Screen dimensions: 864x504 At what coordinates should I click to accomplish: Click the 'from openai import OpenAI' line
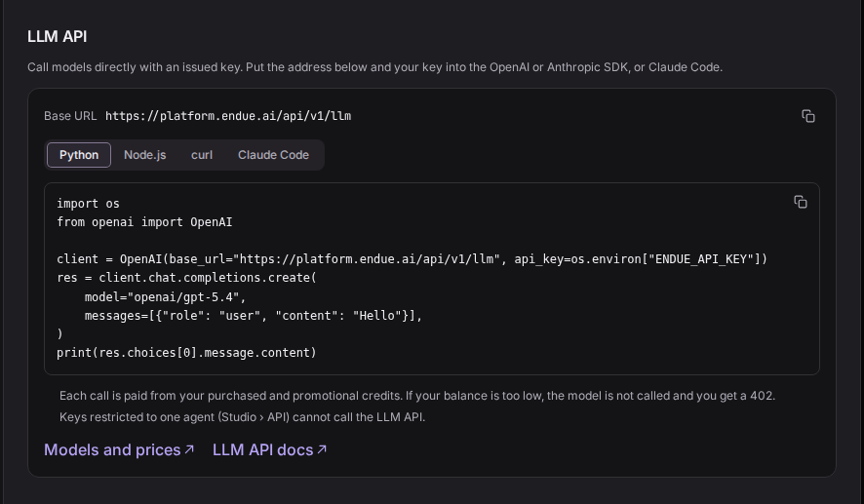[144, 222]
